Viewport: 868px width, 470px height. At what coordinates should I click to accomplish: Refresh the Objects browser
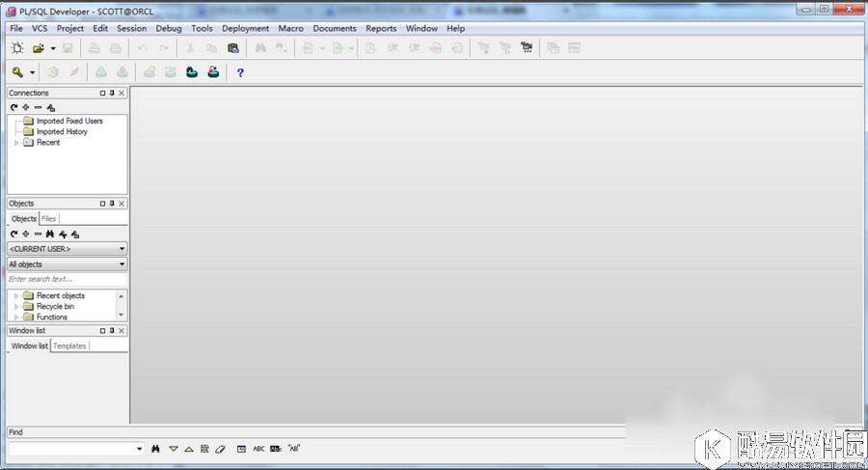tap(14, 235)
